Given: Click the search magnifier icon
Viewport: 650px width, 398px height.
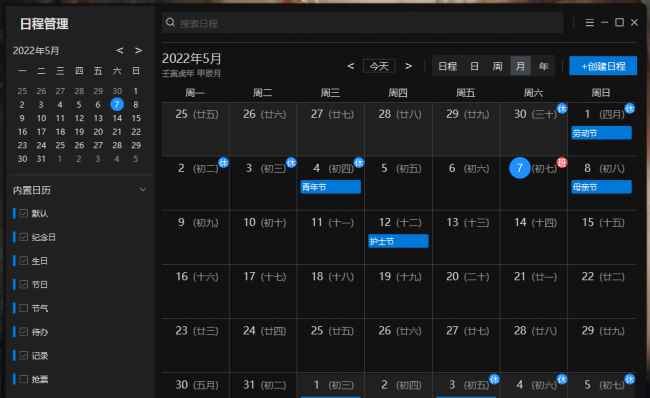Looking at the screenshot, I should (170, 22).
